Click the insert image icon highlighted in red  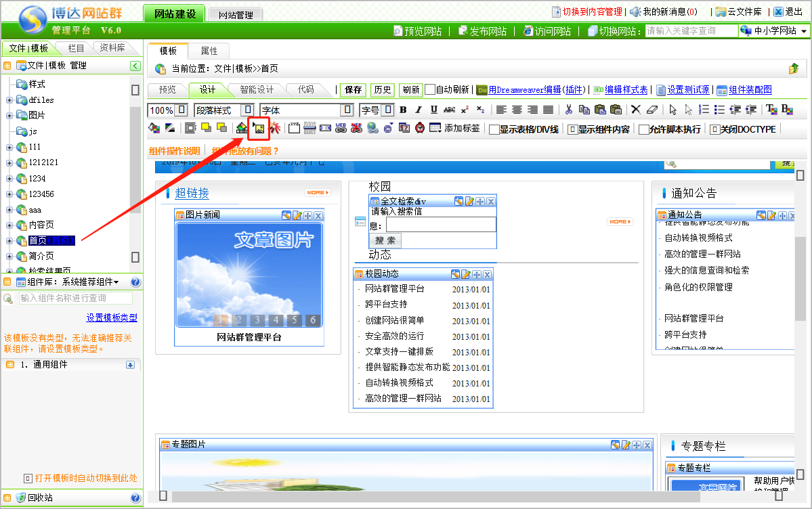coord(259,128)
